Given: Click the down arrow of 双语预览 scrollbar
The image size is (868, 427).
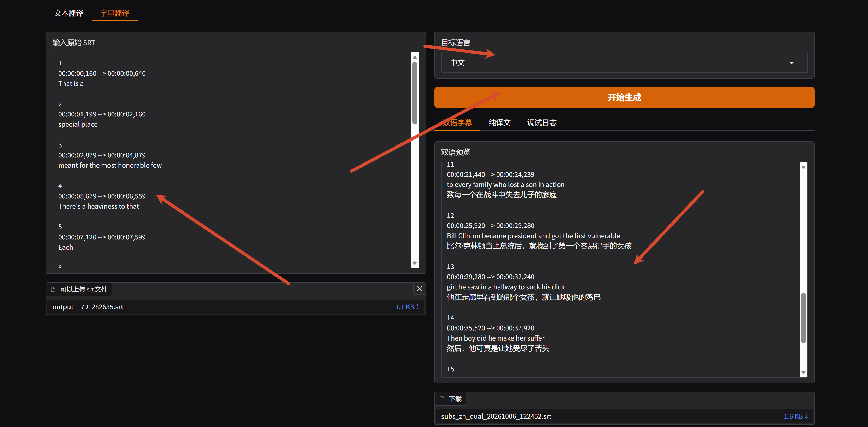Looking at the screenshot, I should (x=803, y=372).
